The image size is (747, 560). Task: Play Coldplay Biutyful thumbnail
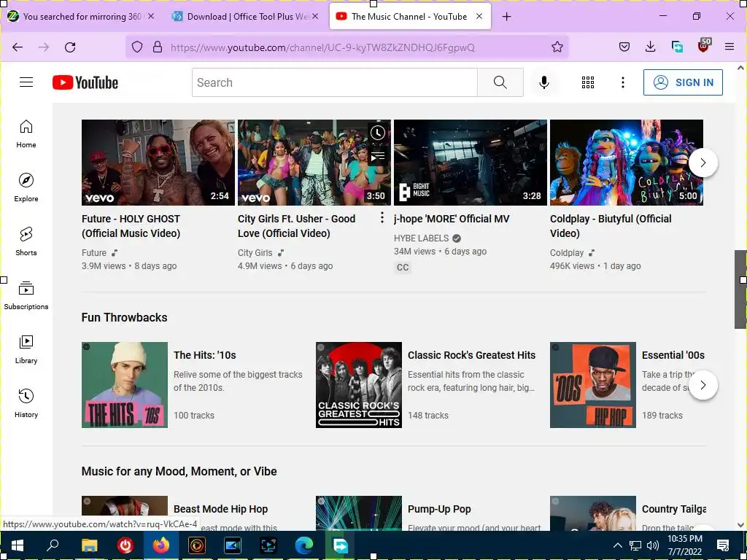[x=627, y=163]
